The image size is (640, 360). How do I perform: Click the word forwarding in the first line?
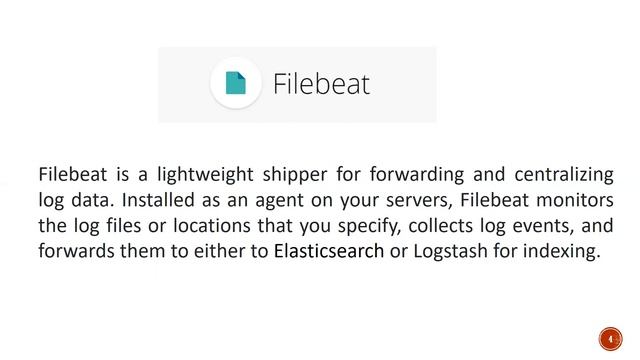coord(417,175)
